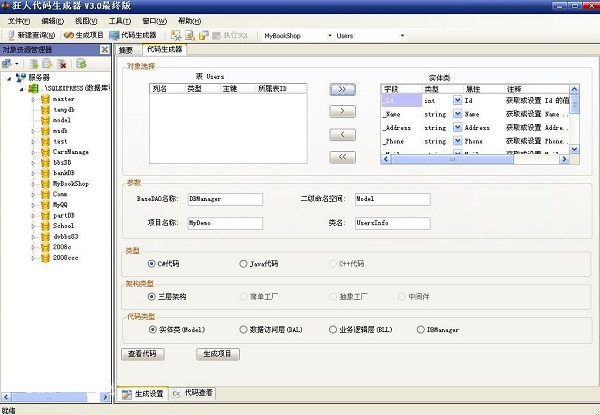Click the >> move all fields button
The height and width of the screenshot is (415, 600).
342,89
